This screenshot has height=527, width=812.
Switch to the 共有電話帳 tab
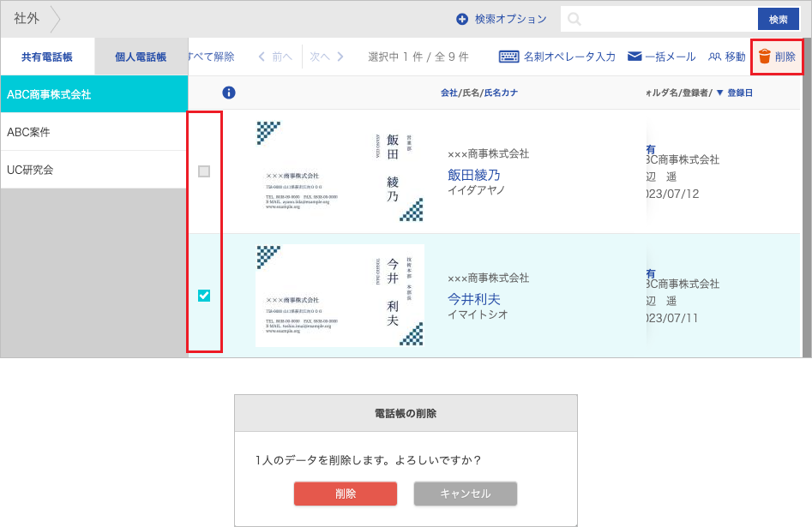(46, 55)
